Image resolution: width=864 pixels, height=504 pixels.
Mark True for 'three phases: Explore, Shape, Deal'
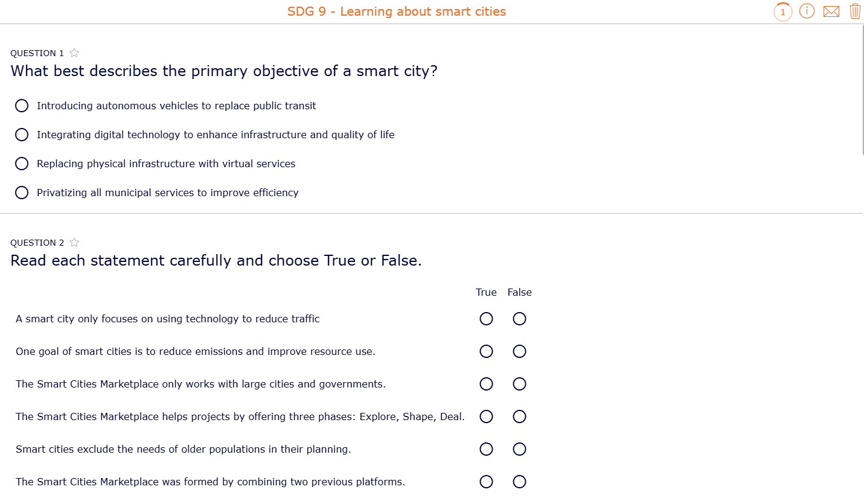point(486,416)
